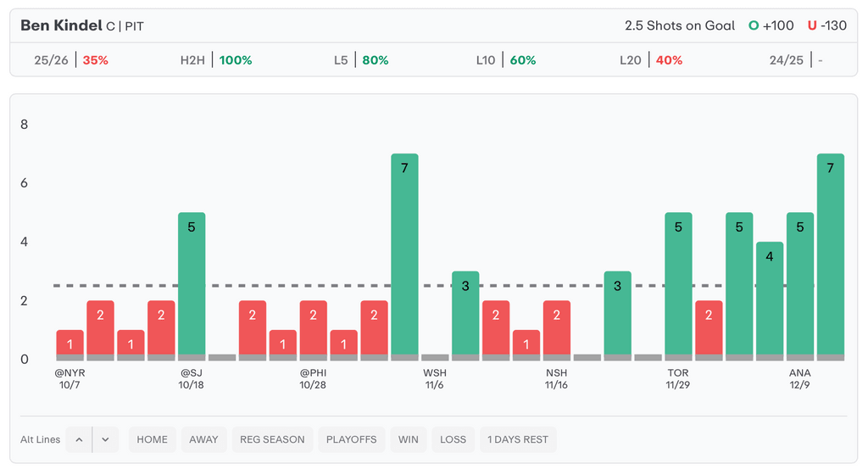Apply the 1 DAYS REST filter
The image size is (868, 475).
518,439
